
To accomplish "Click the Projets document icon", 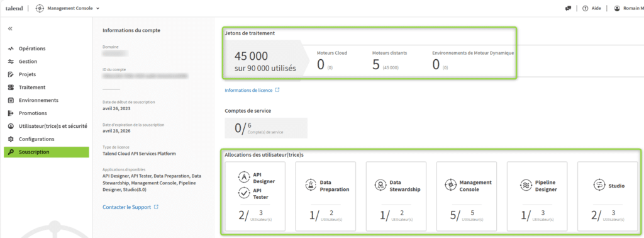I will tap(11, 74).
